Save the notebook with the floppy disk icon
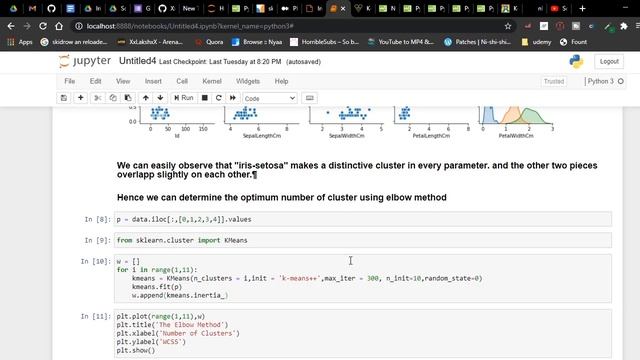Screen dimensions: 640x360 [x=64, y=98]
